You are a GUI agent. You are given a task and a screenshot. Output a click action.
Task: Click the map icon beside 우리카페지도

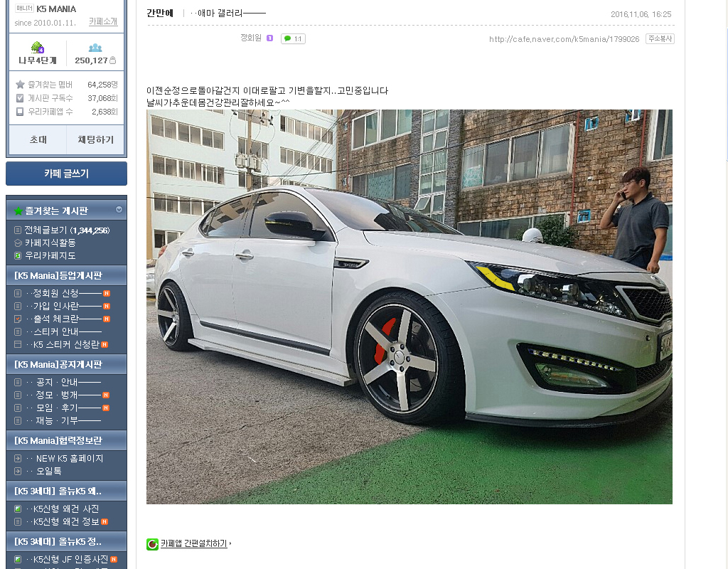(x=18, y=255)
